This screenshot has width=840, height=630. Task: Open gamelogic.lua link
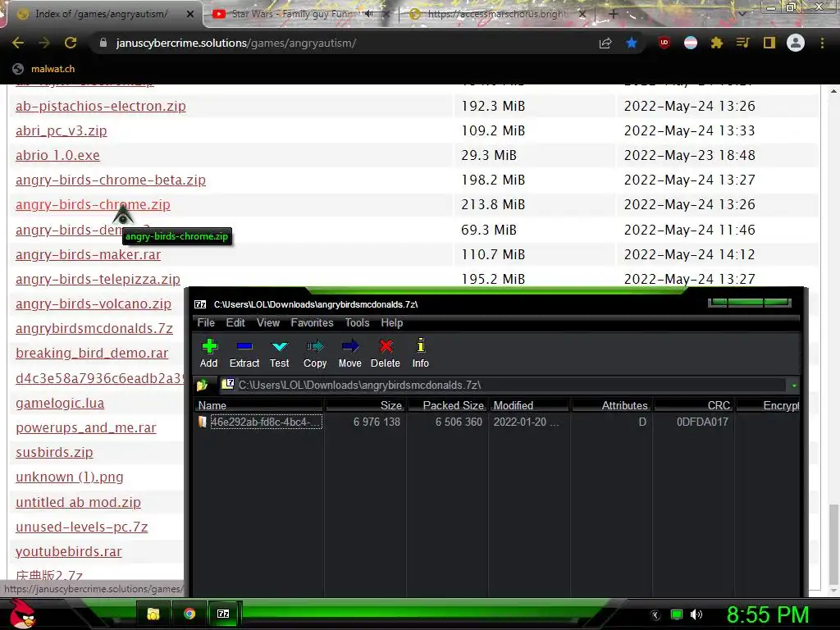click(60, 403)
